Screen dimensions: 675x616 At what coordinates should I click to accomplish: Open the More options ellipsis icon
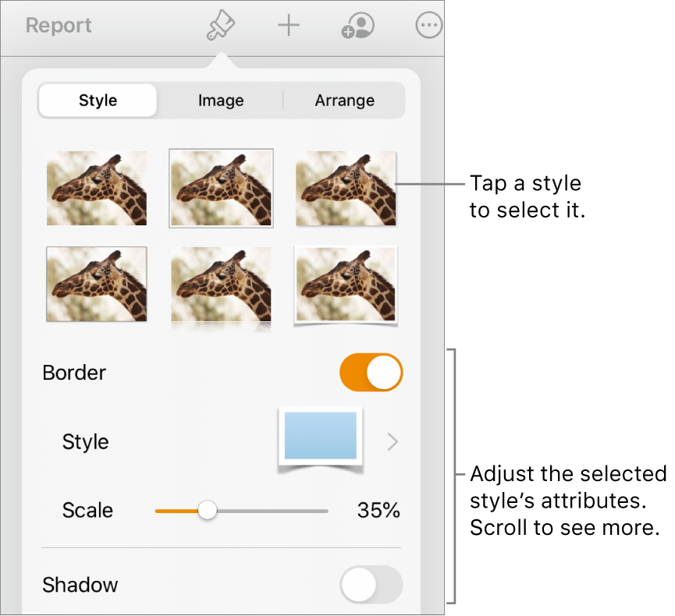pos(428,27)
